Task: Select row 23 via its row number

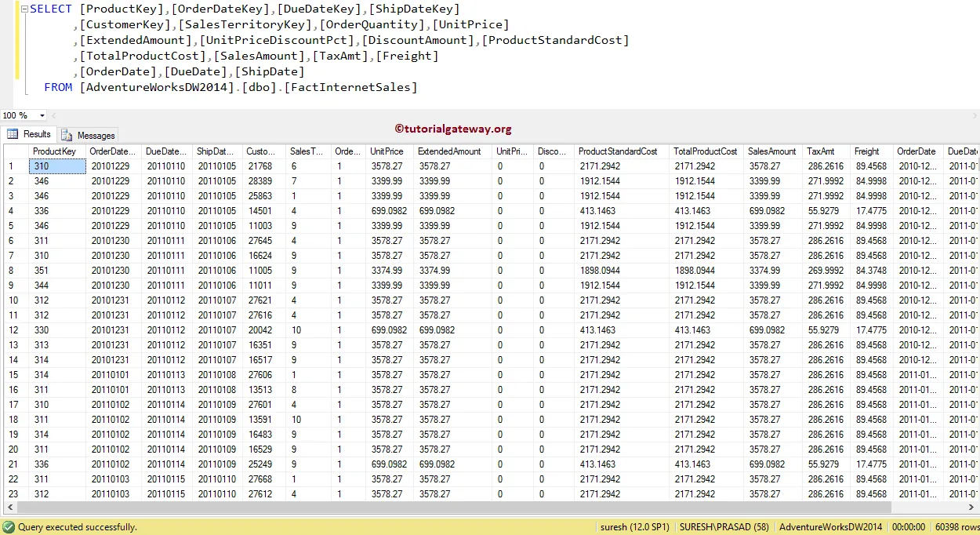Action: click(15, 494)
